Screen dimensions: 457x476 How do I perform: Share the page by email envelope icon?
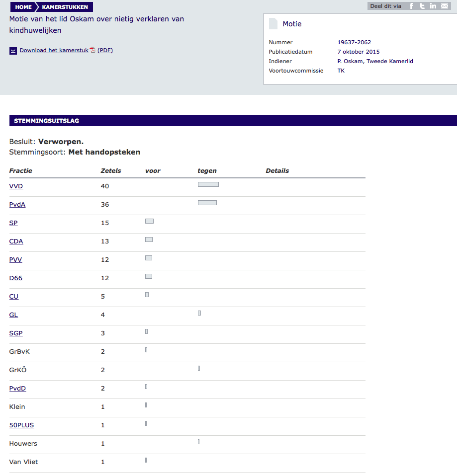[444, 6]
